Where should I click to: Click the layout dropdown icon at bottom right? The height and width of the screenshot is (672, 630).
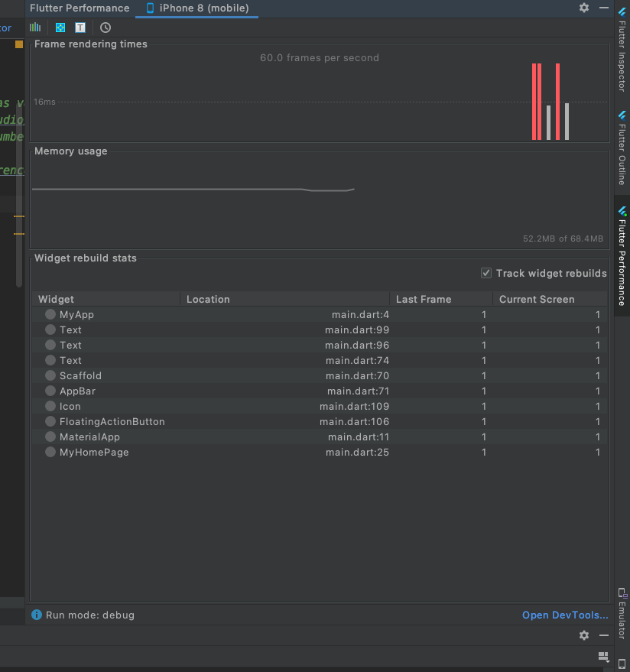click(x=603, y=656)
